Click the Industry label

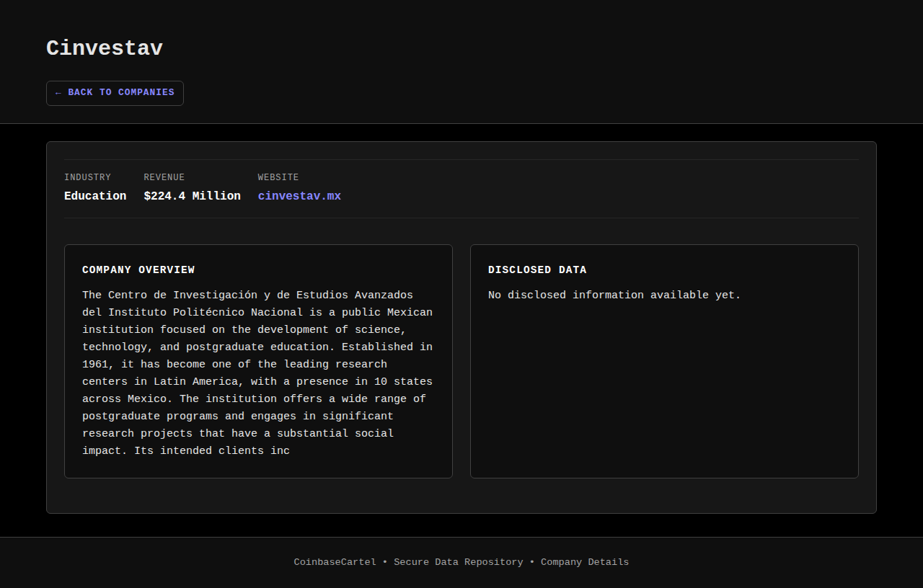pos(87,177)
